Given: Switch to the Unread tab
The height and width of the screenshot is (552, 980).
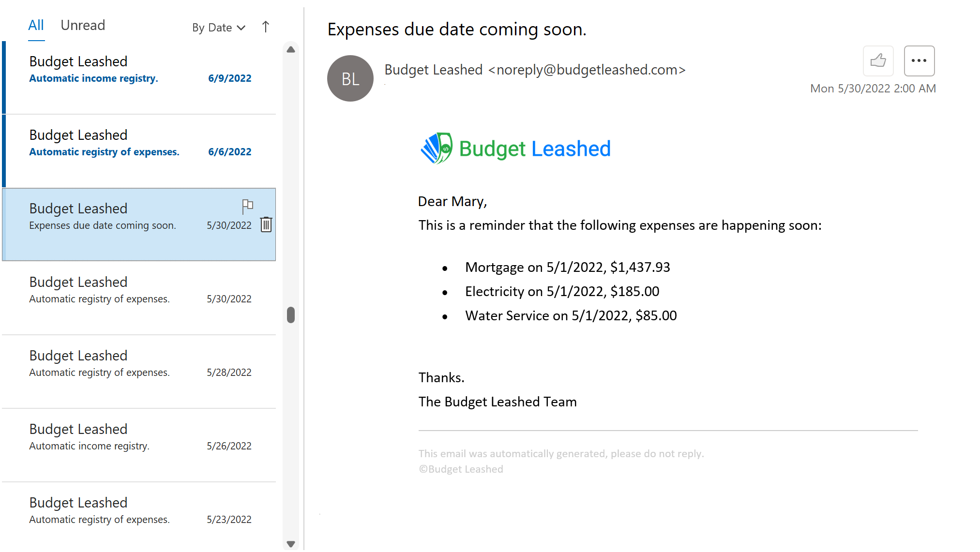Looking at the screenshot, I should point(83,25).
